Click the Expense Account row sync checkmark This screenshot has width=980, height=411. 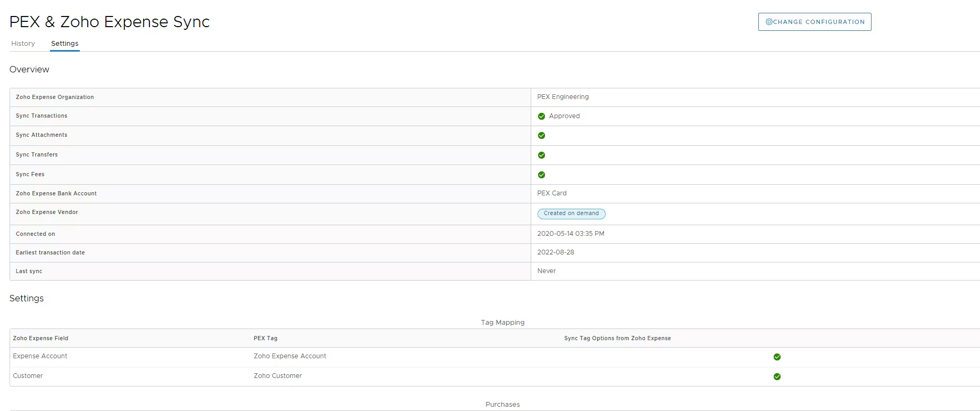(777, 357)
